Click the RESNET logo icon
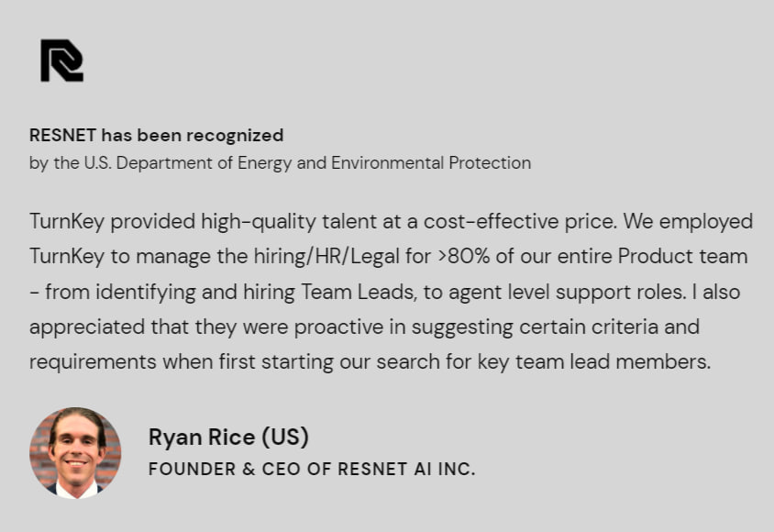The image size is (774, 532). [x=61, y=61]
